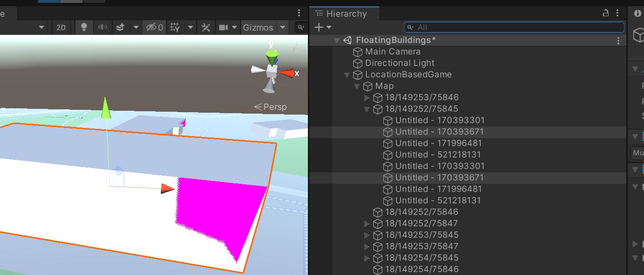Collapse the Map tree item
The width and height of the screenshot is (644, 275).
point(357,86)
